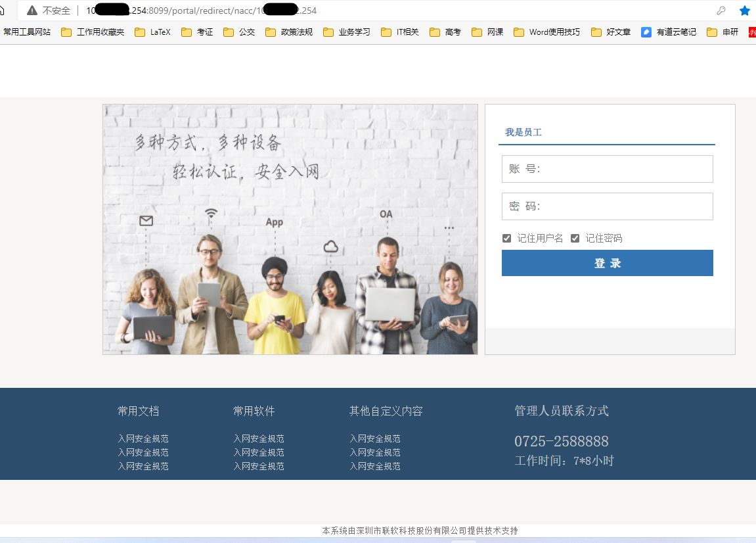Click the not-secure warning triangle icon

[x=32, y=11]
